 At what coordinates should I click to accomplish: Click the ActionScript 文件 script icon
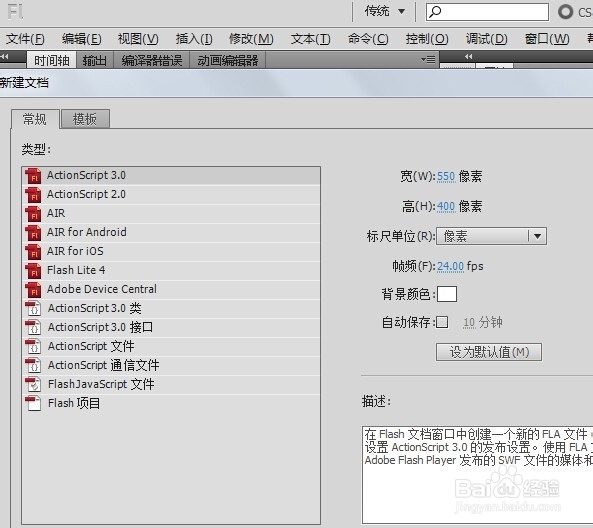click(x=33, y=346)
